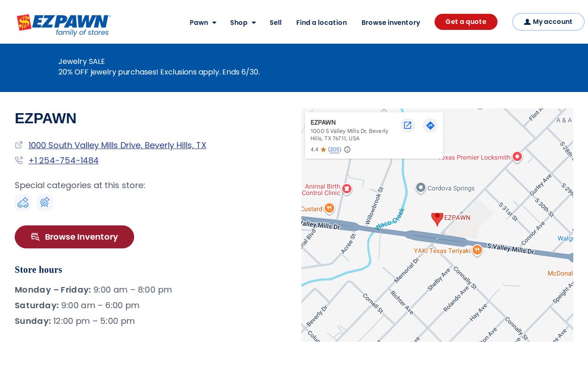
Task: Click the Get a quote button
Action: [x=466, y=22]
